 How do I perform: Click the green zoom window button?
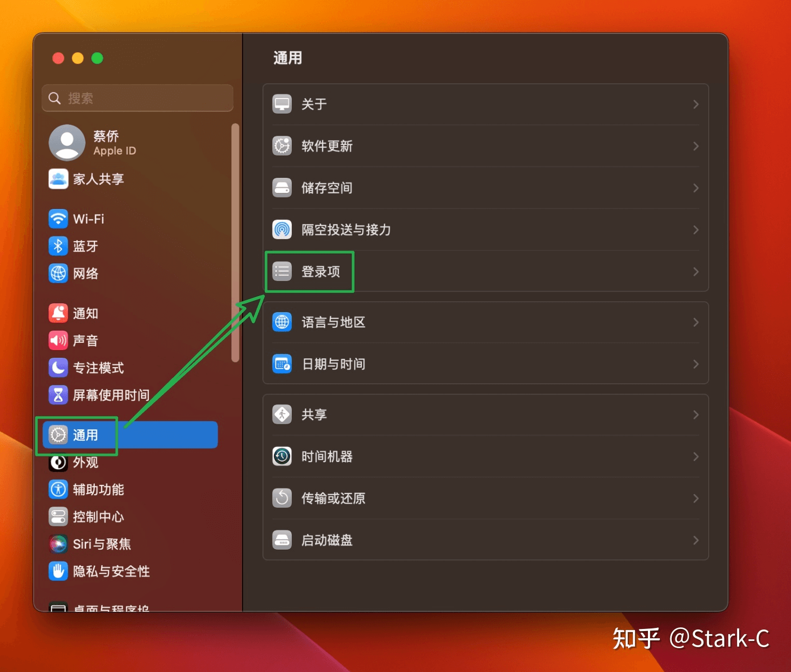coord(97,58)
